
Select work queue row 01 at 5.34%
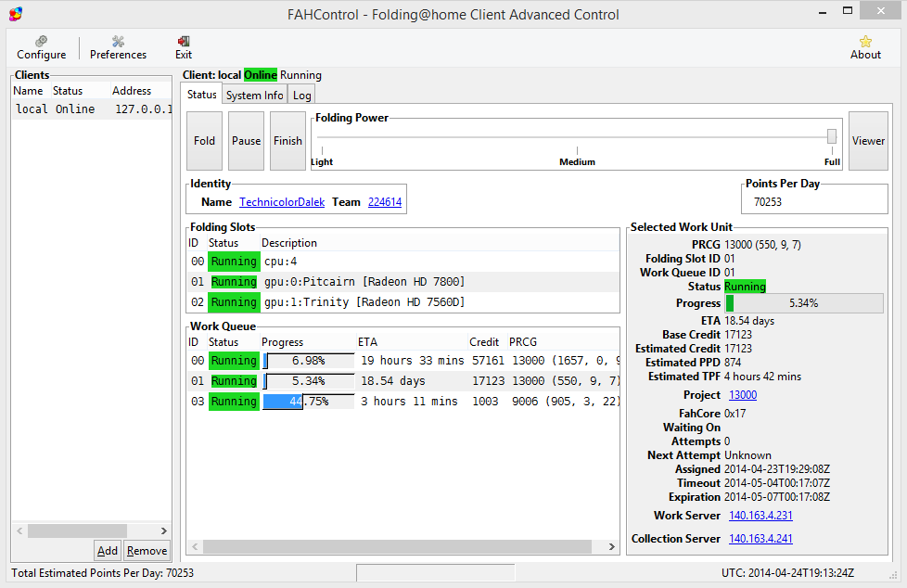[403, 381]
